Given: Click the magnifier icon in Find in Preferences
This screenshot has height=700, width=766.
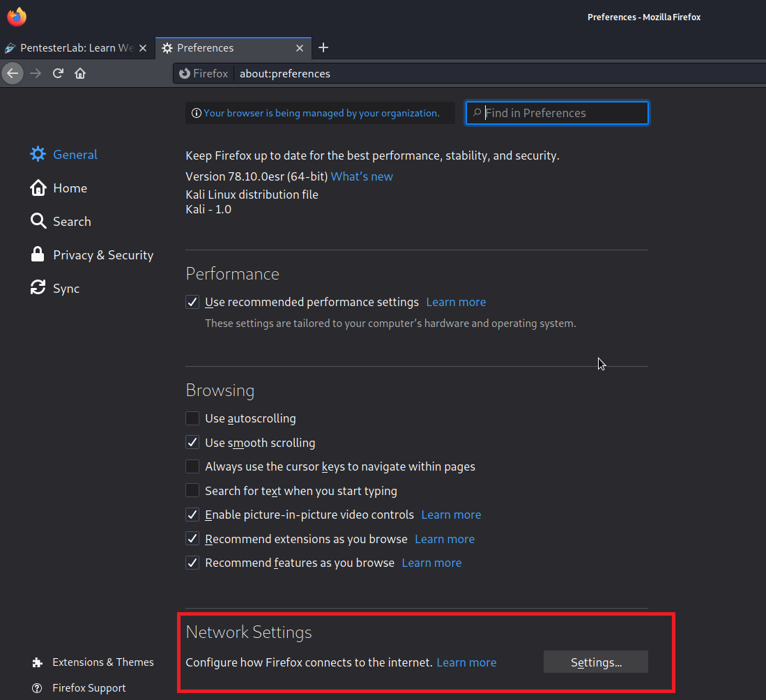Looking at the screenshot, I should (x=477, y=113).
